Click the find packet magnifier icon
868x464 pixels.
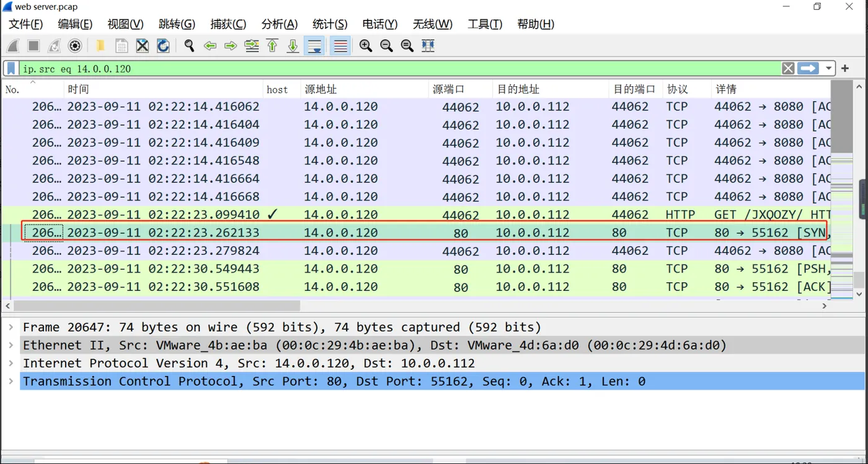[189, 46]
